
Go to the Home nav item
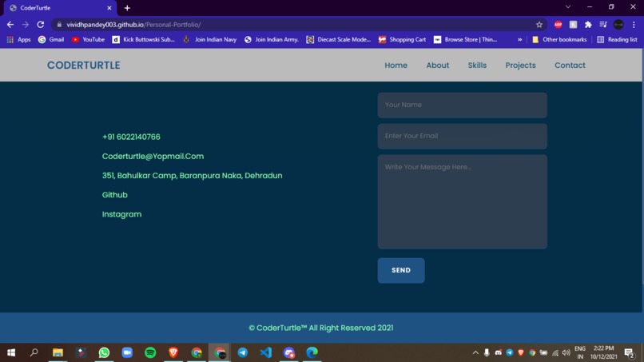(396, 66)
